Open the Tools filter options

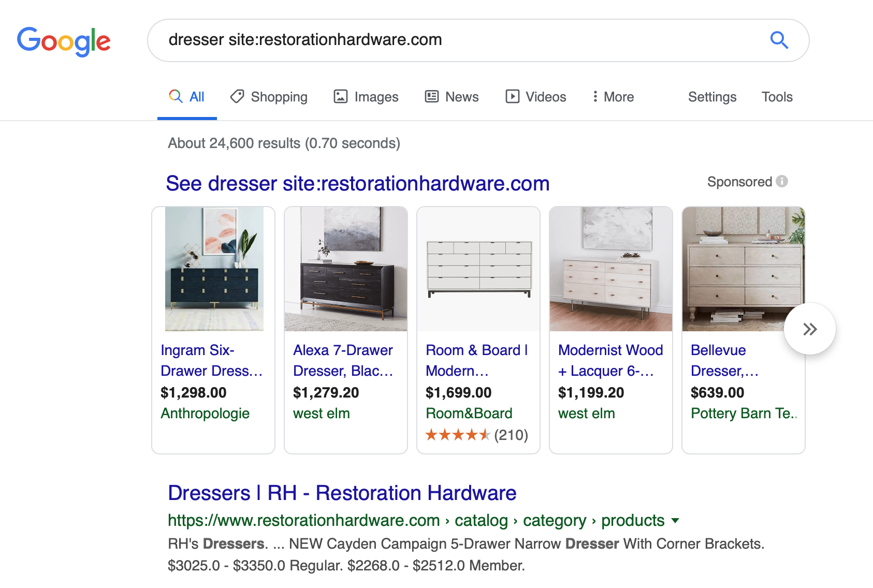(777, 97)
